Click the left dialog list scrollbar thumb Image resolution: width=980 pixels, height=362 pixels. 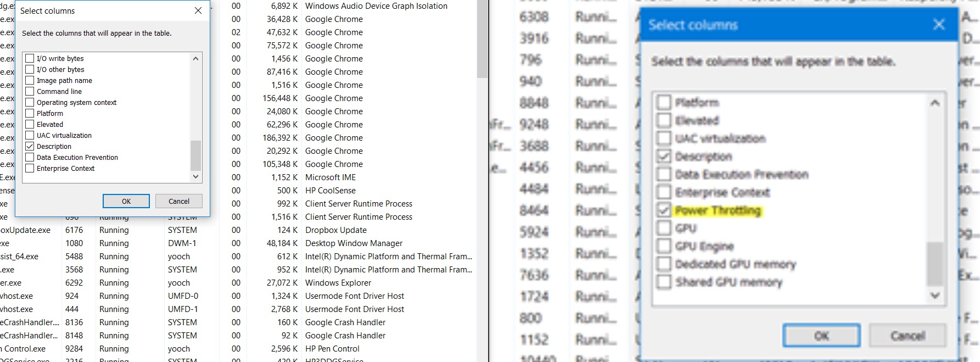pyautogui.click(x=195, y=155)
